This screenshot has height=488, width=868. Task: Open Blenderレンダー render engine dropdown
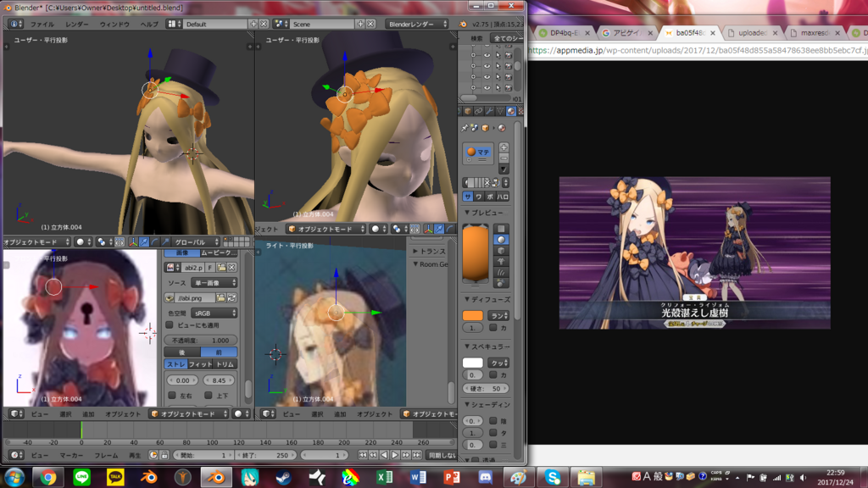pos(417,24)
